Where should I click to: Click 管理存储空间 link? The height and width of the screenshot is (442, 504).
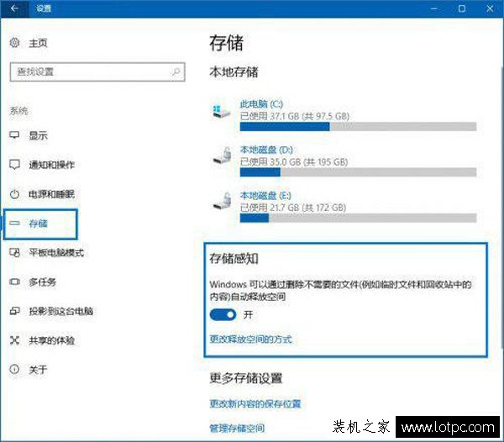pyautogui.click(x=237, y=428)
